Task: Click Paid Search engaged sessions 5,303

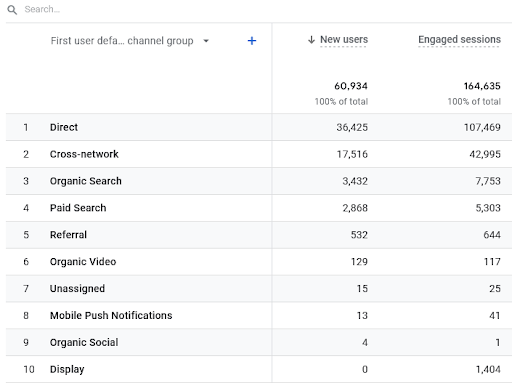Action: [488, 208]
